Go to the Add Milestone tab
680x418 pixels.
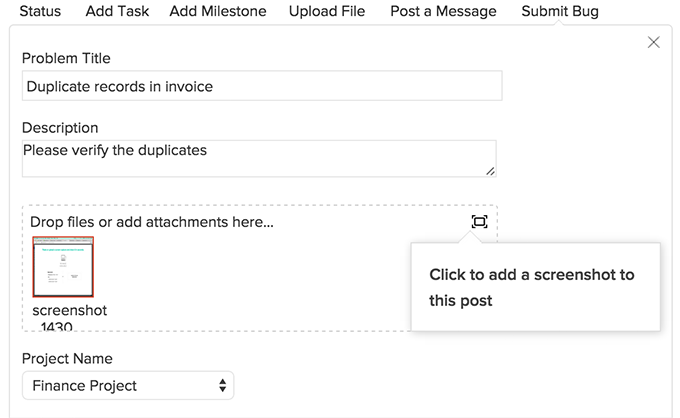218,12
